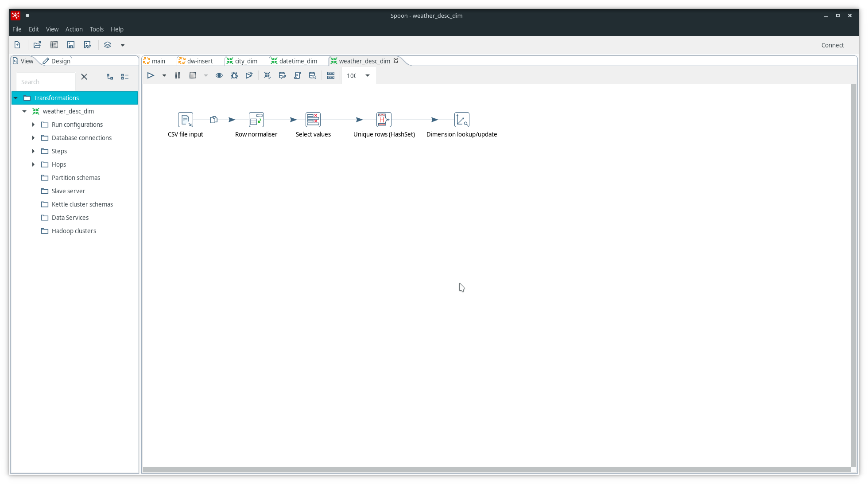The width and height of the screenshot is (868, 484).
Task: Expand the Steps folder
Action: tap(33, 151)
